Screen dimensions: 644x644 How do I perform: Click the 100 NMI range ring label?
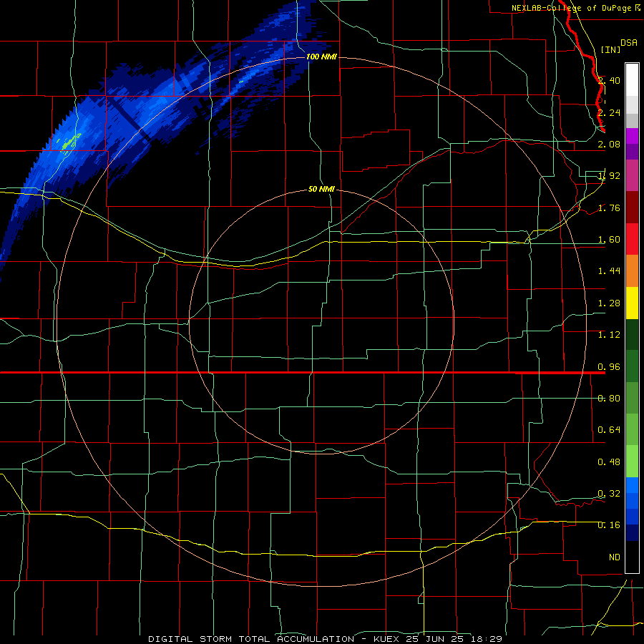pyautogui.click(x=321, y=57)
